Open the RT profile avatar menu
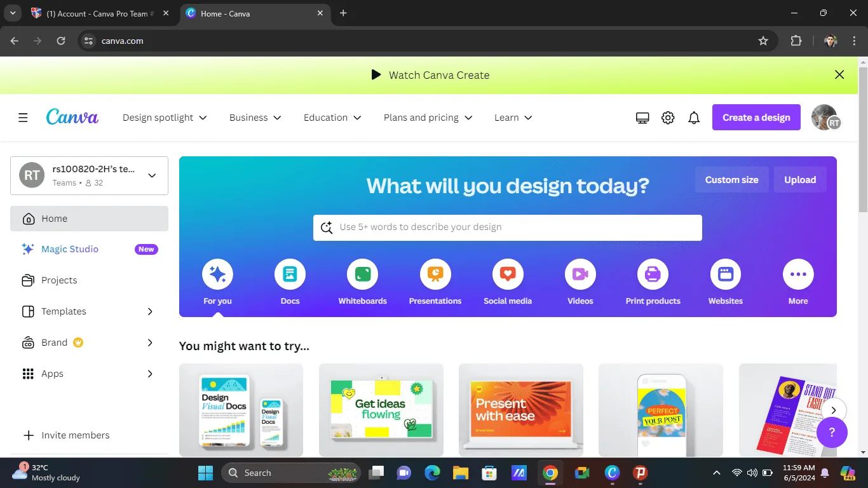 (825, 118)
